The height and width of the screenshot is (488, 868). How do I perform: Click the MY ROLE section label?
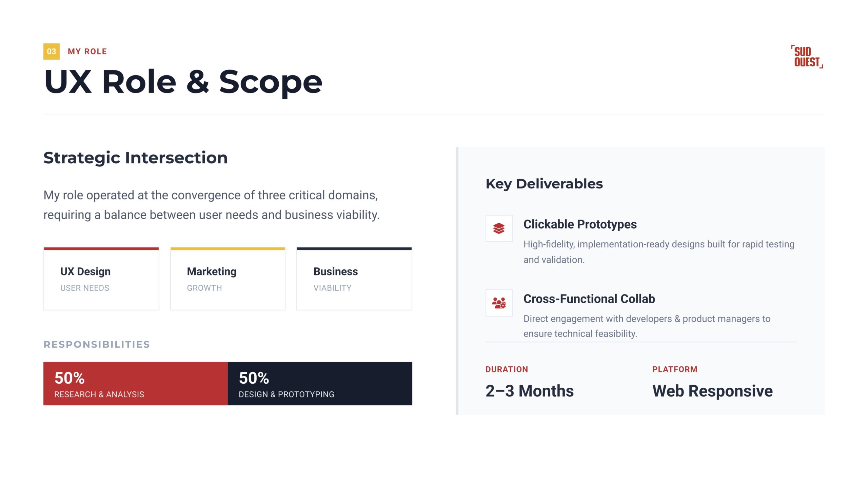(x=87, y=52)
